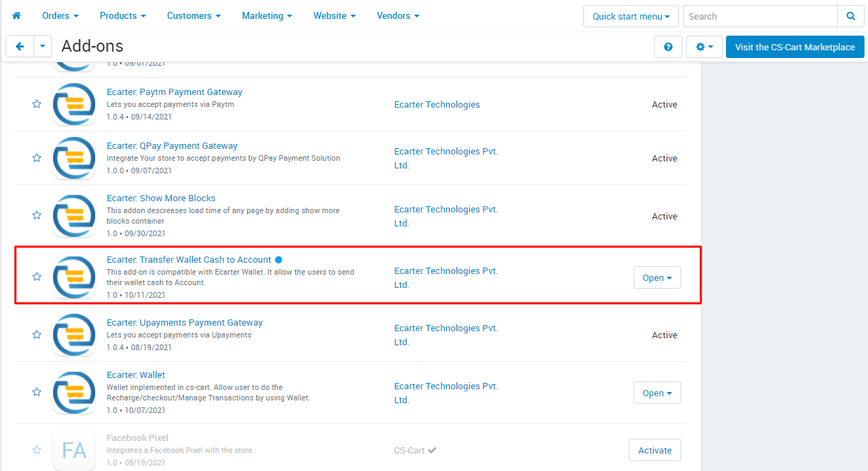Click developer name in Show More Blocks row
This screenshot has width=868, height=471.
coord(446,216)
